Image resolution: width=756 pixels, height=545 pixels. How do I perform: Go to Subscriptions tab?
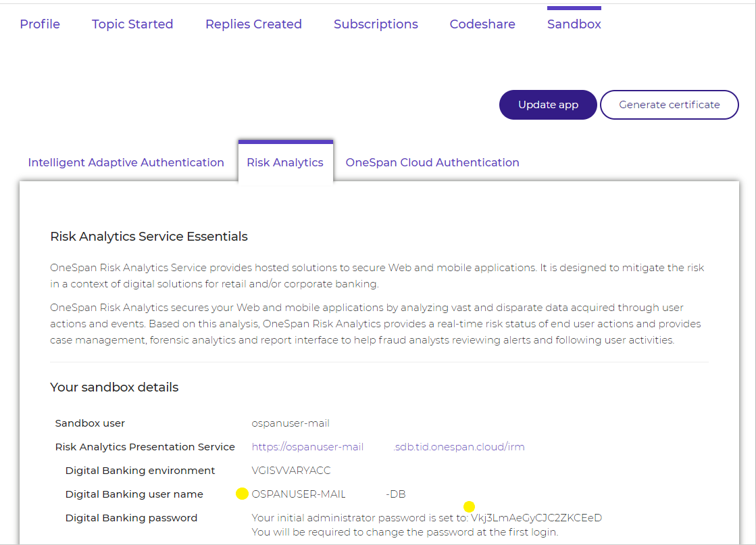[376, 24]
